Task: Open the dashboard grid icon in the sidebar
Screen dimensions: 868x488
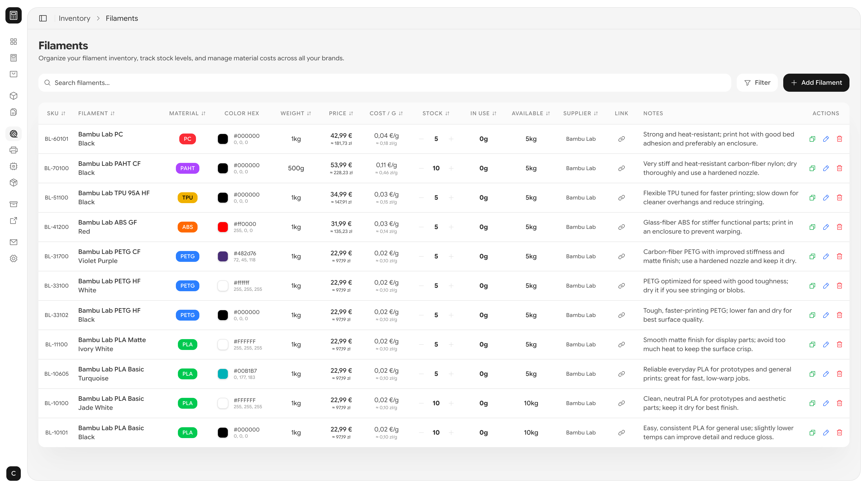Action: click(14, 41)
